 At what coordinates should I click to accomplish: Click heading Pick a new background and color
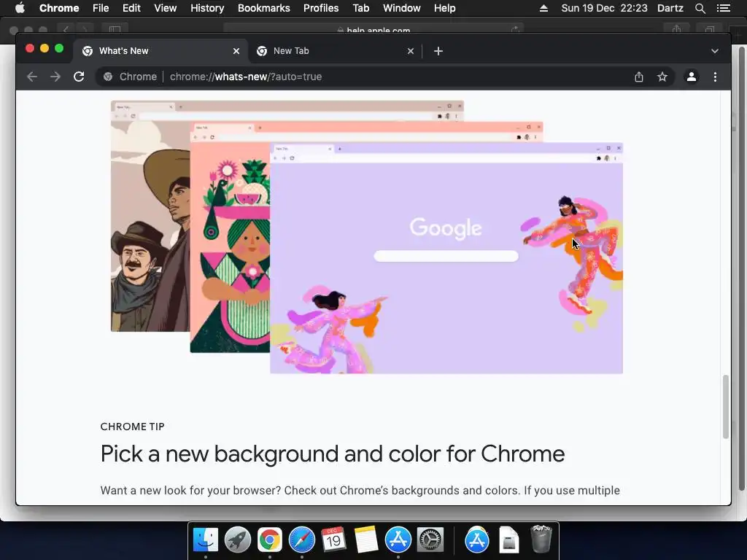pos(333,454)
